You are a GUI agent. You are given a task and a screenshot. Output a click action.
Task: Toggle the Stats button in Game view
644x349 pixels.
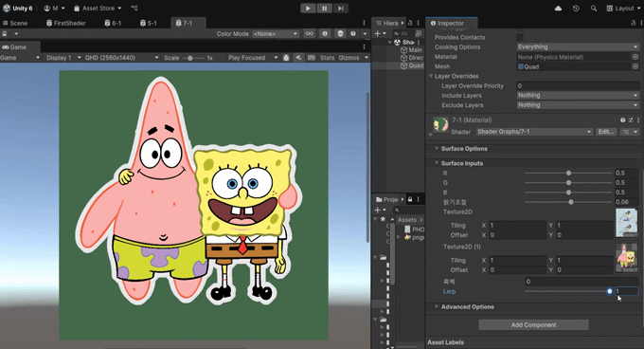(x=327, y=58)
